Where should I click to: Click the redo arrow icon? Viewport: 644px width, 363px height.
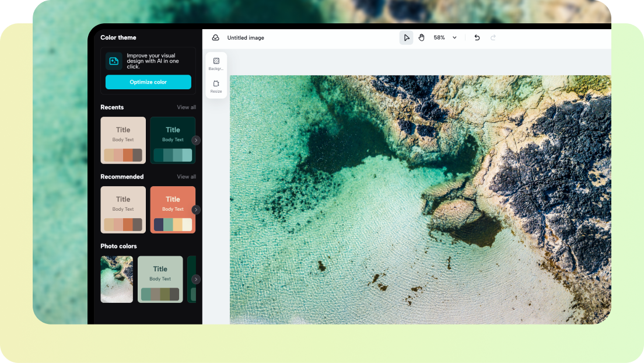[493, 37]
